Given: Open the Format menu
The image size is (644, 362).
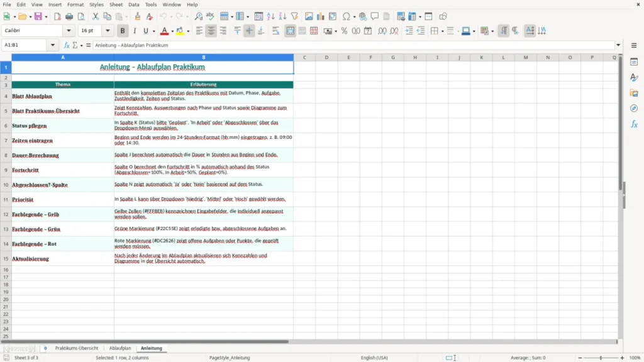Looking at the screenshot, I should (75, 4).
